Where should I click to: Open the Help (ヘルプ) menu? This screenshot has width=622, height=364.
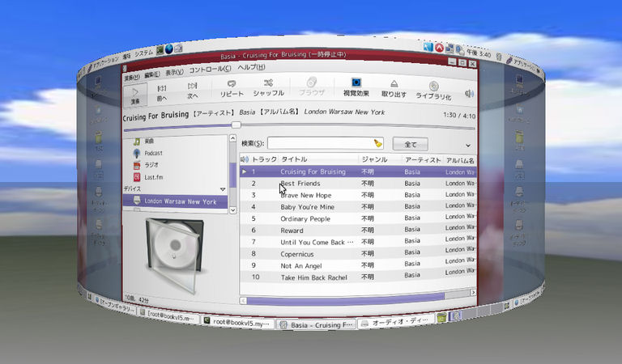[251, 67]
